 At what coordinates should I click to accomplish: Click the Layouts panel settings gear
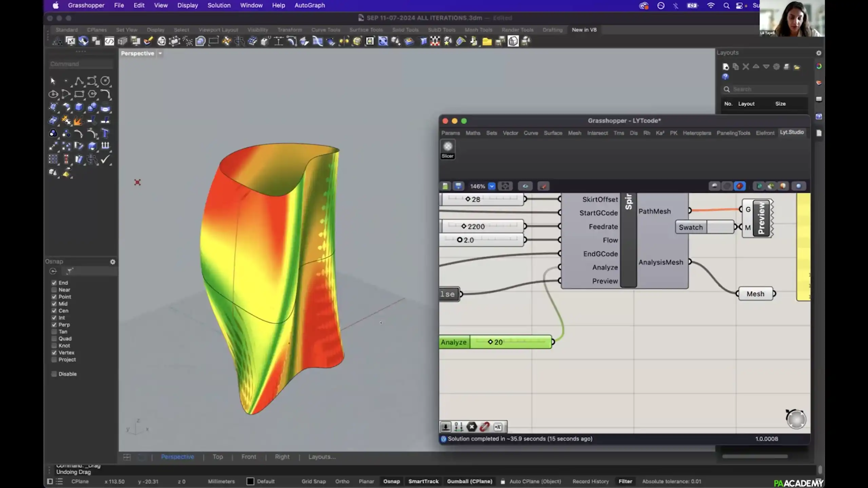[818, 53]
